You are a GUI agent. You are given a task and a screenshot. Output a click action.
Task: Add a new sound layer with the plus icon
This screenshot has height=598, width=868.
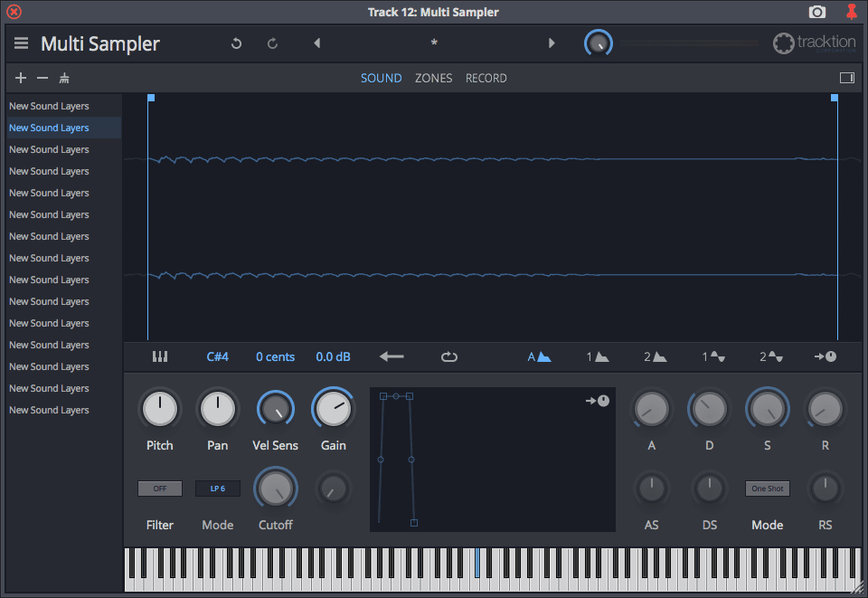point(20,78)
